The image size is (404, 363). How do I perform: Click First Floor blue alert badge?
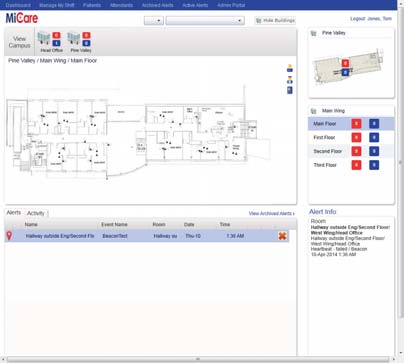[374, 137]
